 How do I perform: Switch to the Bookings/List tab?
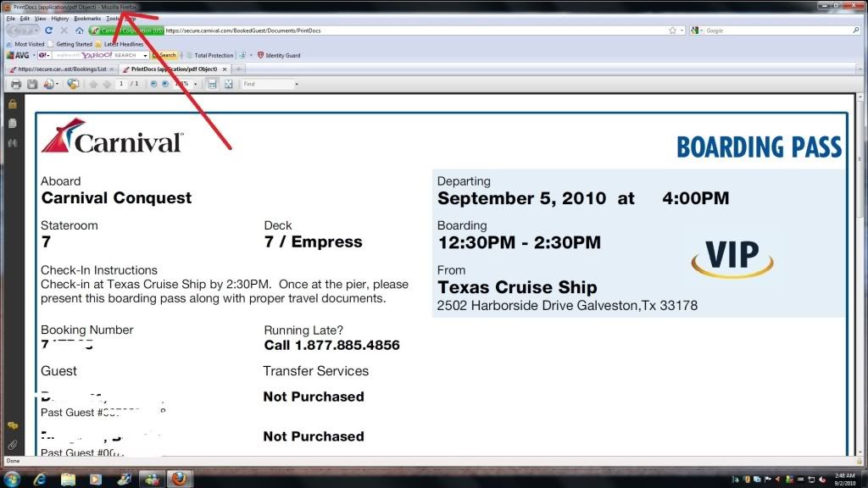coord(60,69)
